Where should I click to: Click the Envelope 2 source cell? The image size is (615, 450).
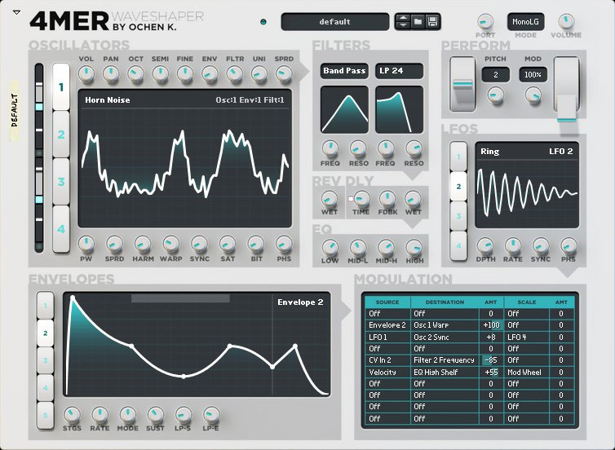(389, 325)
